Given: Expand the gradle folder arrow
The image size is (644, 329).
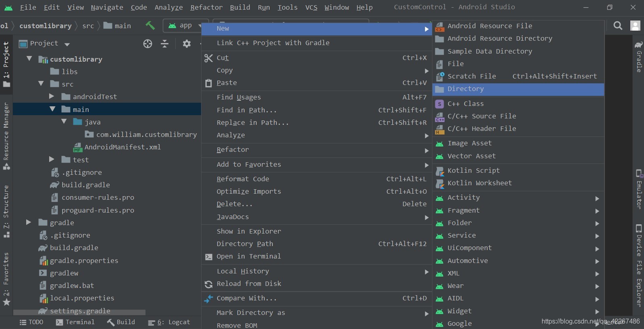Looking at the screenshot, I should 28,222.
